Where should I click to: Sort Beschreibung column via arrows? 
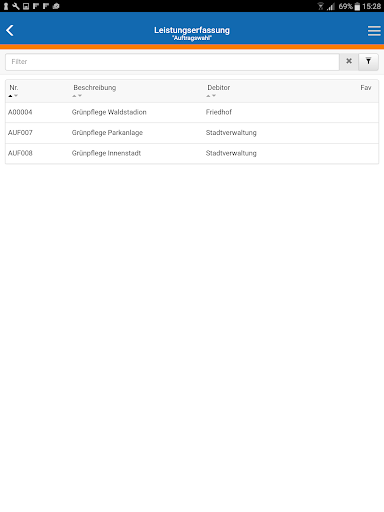77,96
